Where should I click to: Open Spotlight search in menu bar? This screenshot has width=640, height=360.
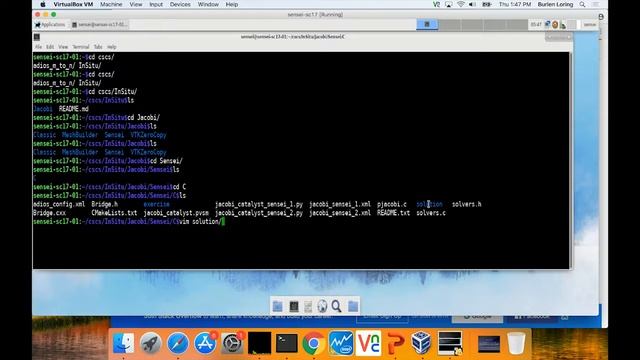click(582, 4)
